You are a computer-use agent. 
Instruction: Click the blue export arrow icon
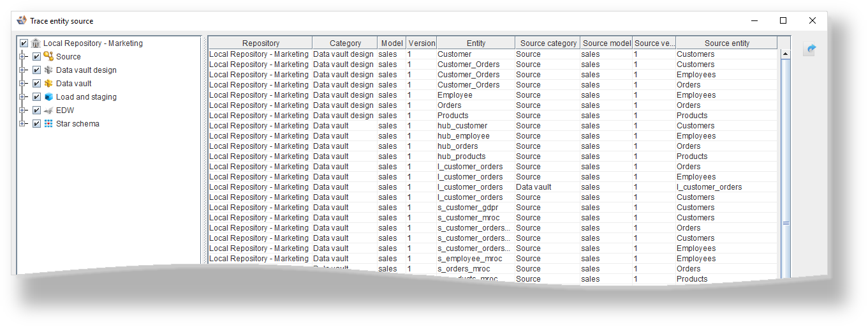point(811,49)
